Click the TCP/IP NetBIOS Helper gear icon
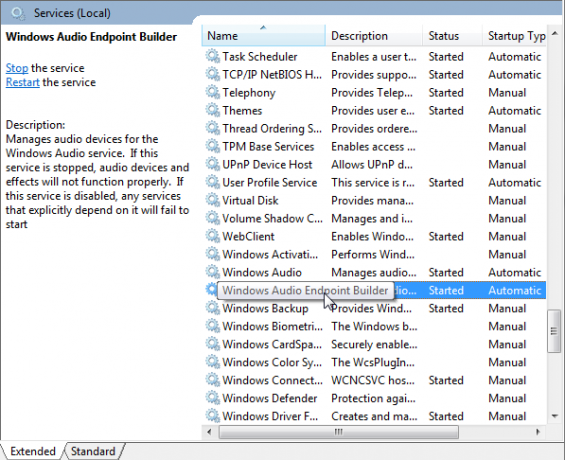This screenshot has width=565, height=460. 212,75
